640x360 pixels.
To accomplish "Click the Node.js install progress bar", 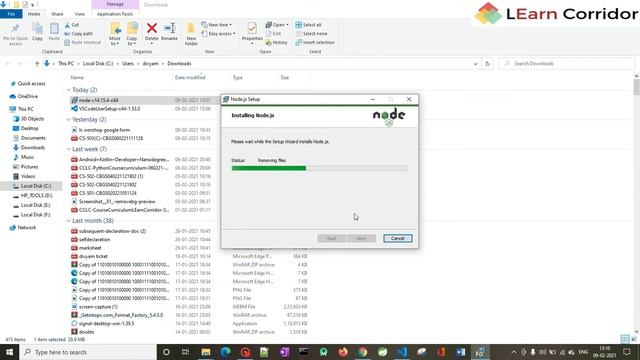I will pyautogui.click(x=319, y=168).
